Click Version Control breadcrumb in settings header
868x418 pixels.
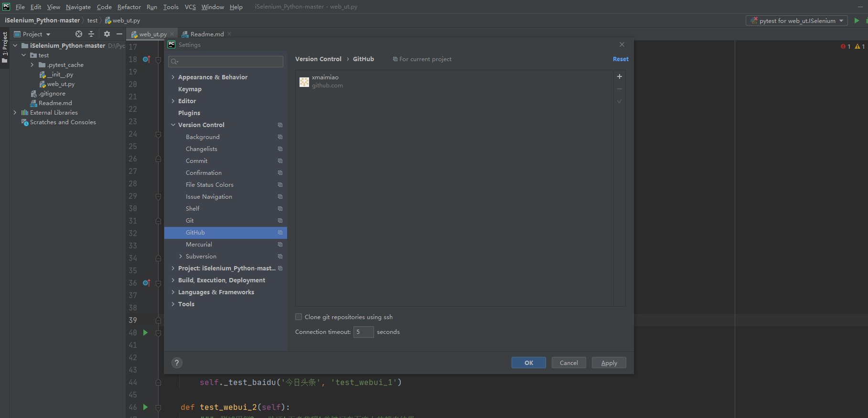pyautogui.click(x=318, y=59)
